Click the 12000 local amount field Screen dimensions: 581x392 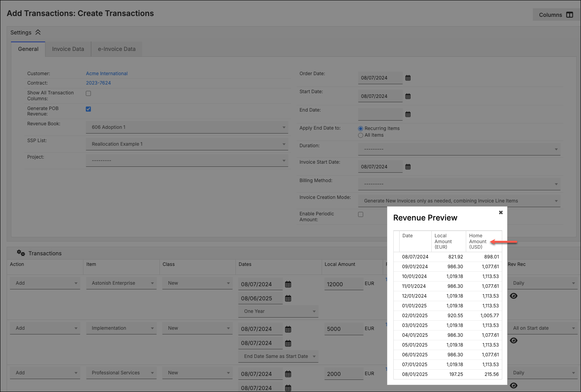(344, 284)
